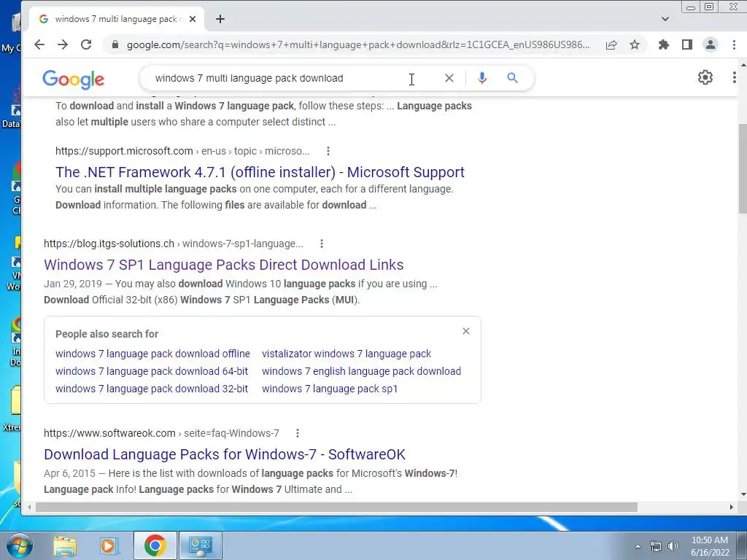Open a new browser tab

(x=220, y=19)
